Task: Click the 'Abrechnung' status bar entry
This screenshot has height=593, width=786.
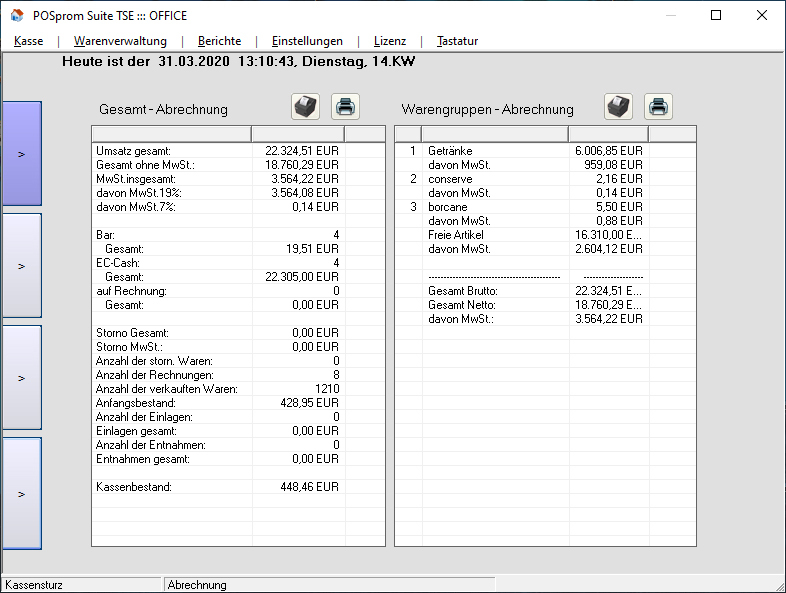Action: [330, 585]
